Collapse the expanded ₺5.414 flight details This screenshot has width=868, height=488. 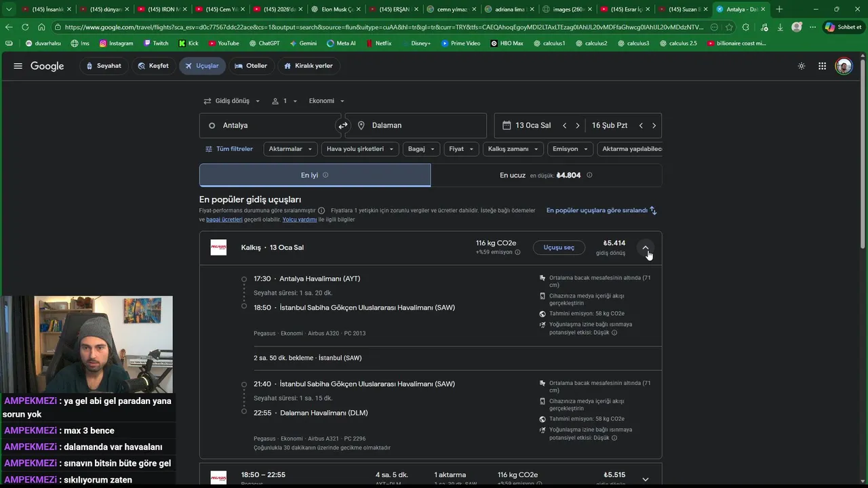tap(646, 248)
